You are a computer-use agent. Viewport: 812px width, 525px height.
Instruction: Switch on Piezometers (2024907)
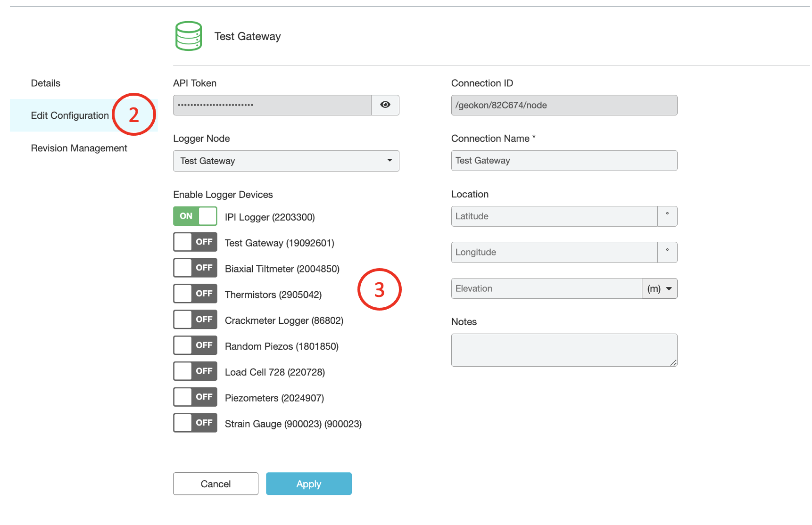point(195,397)
